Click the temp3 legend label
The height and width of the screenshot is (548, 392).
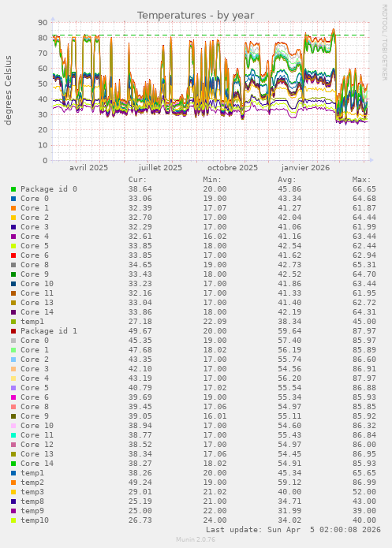(x=32, y=492)
